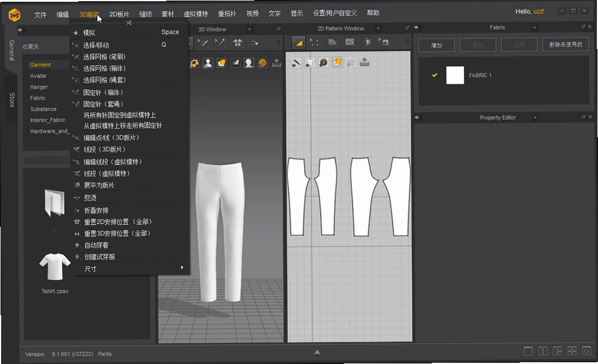This screenshot has width=598, height=364.
Task: Click the gray surface render style icon
Action: pos(235,63)
